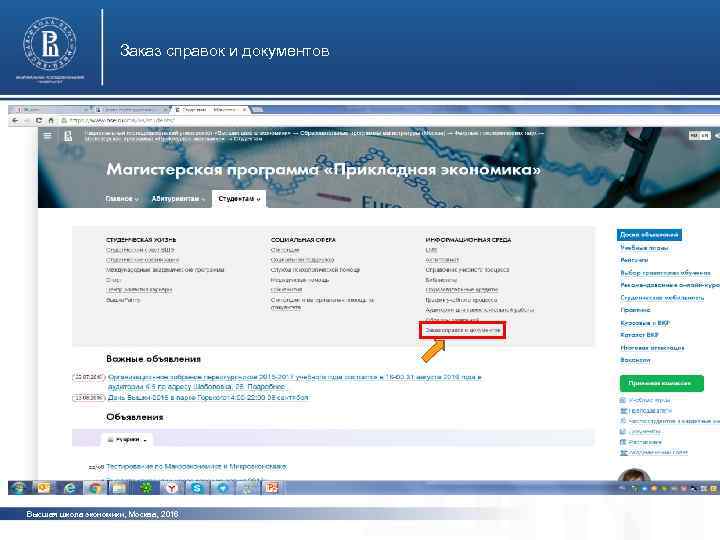720x540 pixels.
Task: Switch to Chrome in the taskbar
Action: click(95, 488)
